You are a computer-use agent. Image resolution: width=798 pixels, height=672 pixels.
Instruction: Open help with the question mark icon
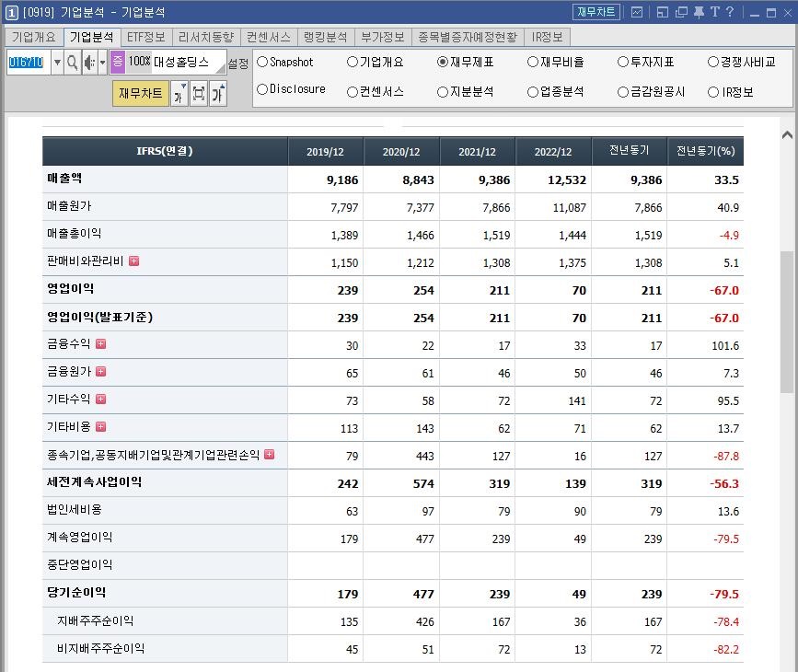click(x=730, y=12)
